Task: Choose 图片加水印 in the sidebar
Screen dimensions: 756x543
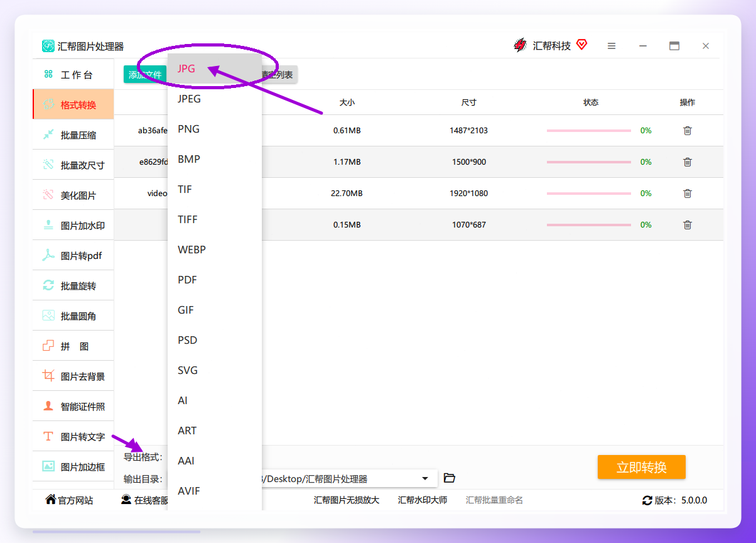Action: (x=73, y=226)
